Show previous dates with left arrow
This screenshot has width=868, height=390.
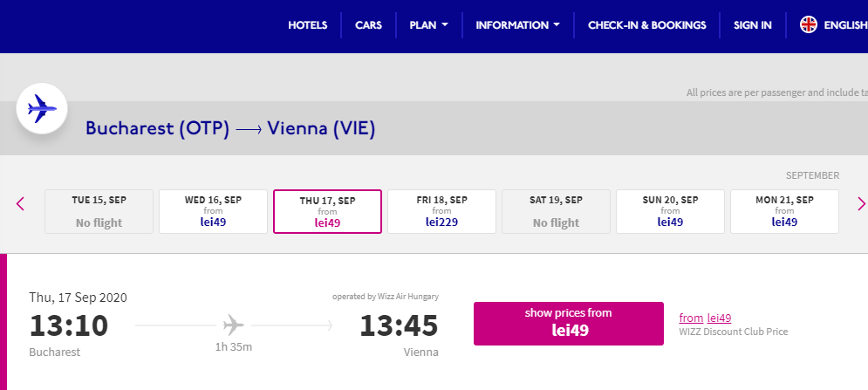tap(21, 204)
